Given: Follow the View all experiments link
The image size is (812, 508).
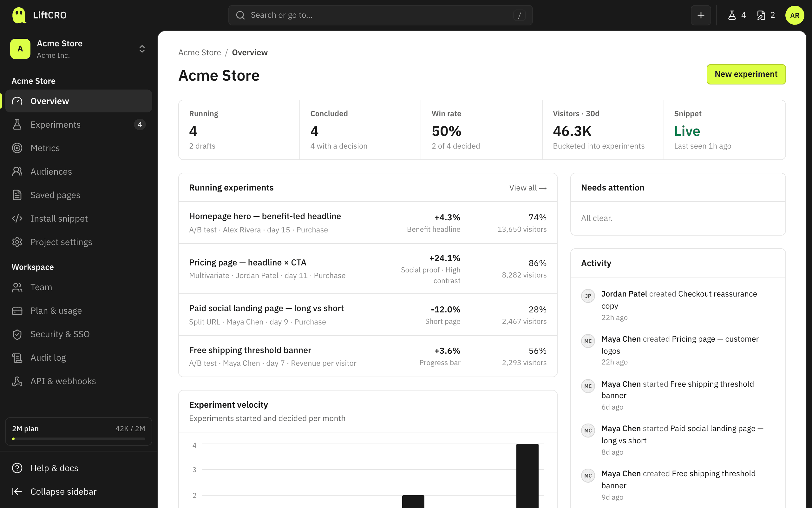Looking at the screenshot, I should (x=528, y=188).
